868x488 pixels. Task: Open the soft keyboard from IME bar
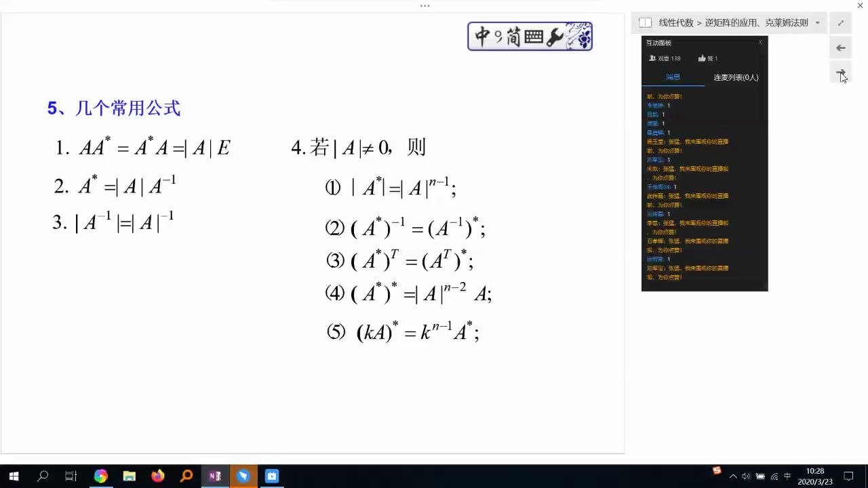(x=534, y=37)
